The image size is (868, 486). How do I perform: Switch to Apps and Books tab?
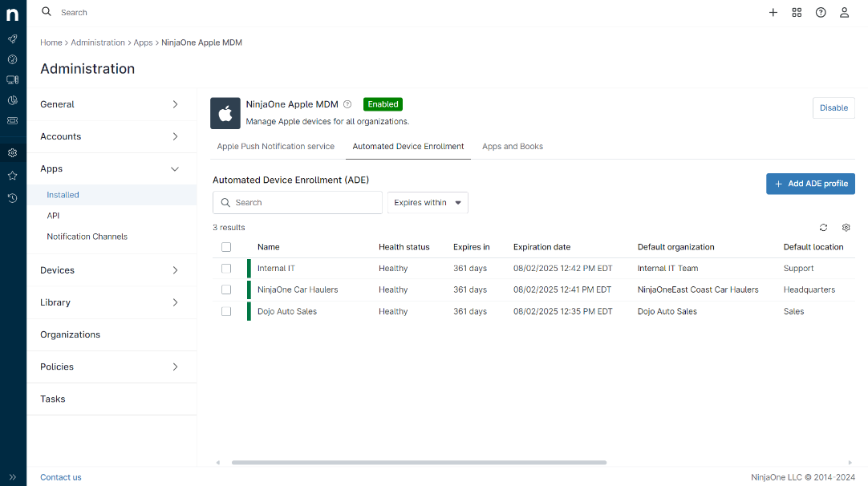click(x=512, y=147)
